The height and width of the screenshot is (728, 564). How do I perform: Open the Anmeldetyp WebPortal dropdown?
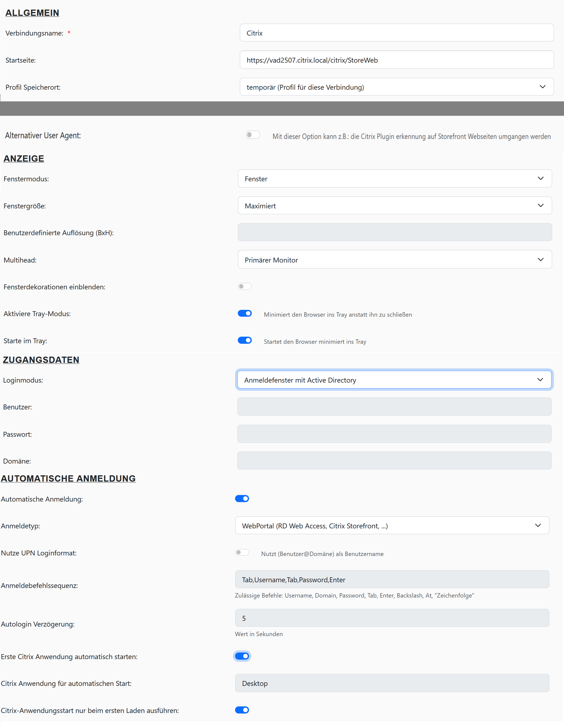click(x=392, y=526)
